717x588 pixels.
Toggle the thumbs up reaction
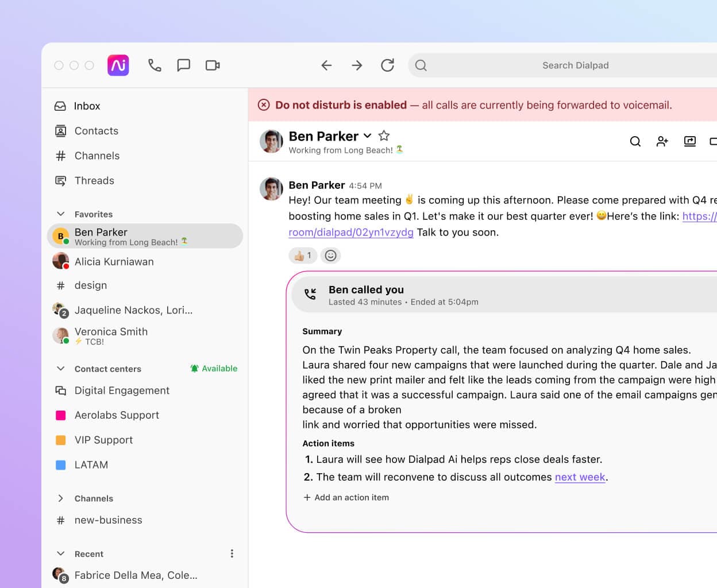point(302,256)
